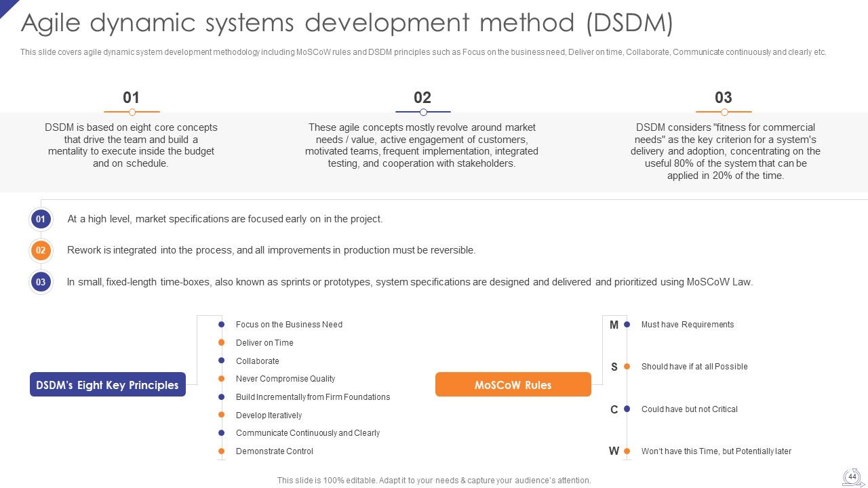Select 'Develop Iteratively' item
This screenshot has width=868, height=488.
pyautogui.click(x=269, y=415)
